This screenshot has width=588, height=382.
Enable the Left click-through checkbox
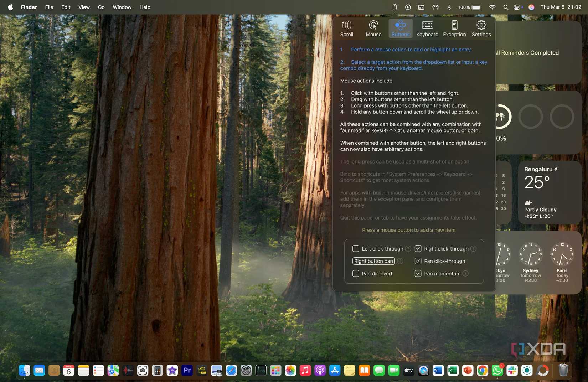click(355, 248)
